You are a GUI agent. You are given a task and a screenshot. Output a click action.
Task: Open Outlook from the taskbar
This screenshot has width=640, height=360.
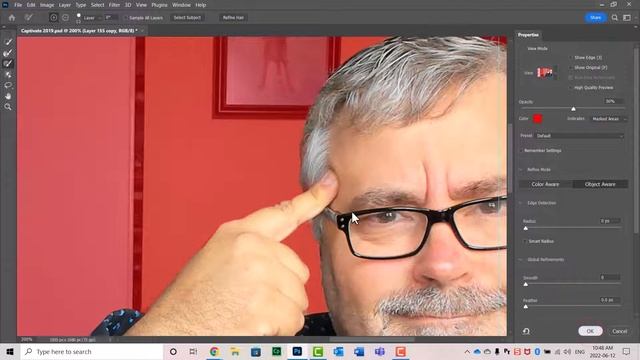point(338,351)
